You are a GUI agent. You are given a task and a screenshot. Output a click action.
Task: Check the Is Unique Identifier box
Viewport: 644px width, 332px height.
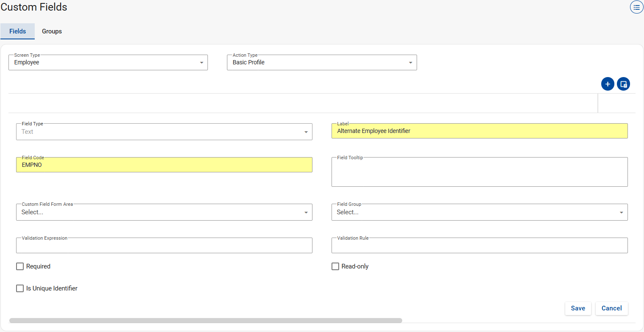point(20,288)
